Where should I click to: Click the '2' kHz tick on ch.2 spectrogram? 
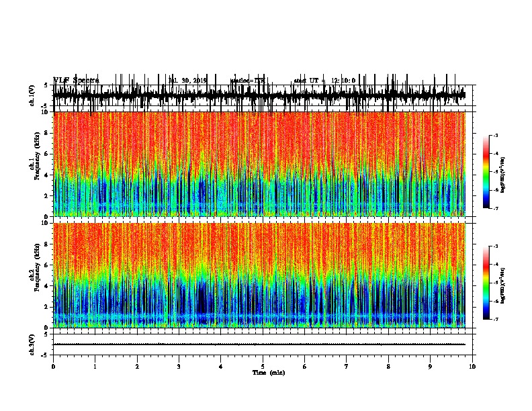coord(46,307)
